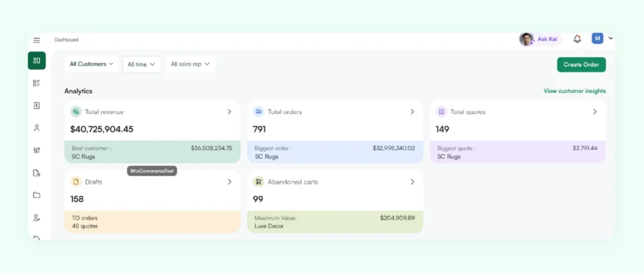Open Abandoned carts details arrow

tap(413, 182)
